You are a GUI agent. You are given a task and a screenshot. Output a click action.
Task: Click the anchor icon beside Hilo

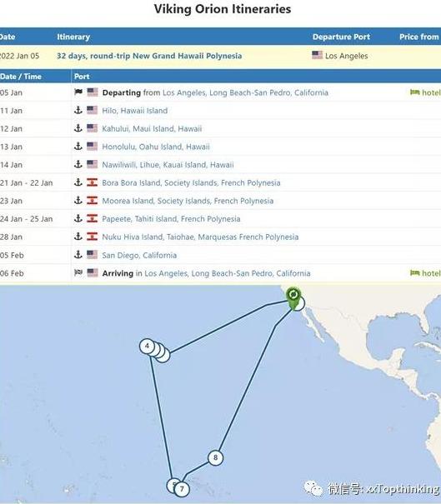78,110
